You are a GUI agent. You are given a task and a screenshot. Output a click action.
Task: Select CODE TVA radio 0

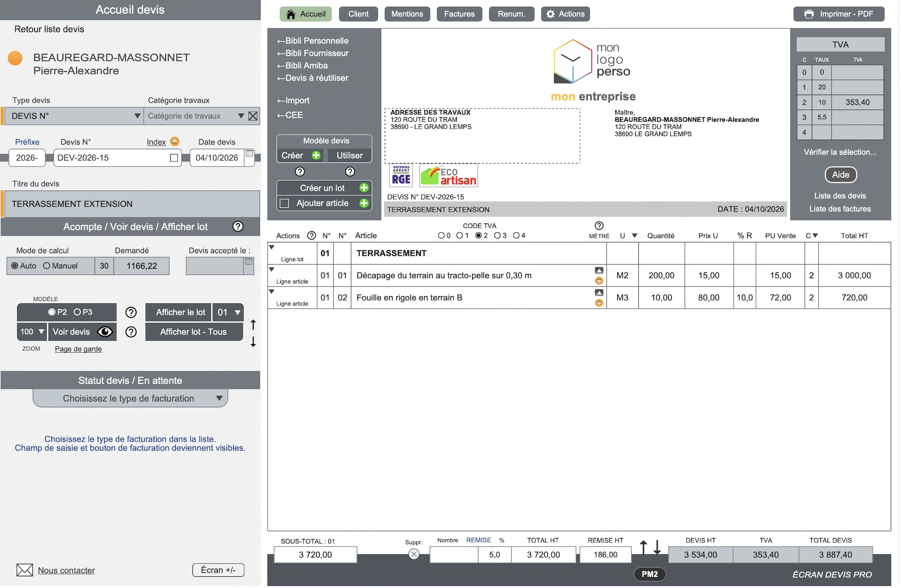point(441,236)
